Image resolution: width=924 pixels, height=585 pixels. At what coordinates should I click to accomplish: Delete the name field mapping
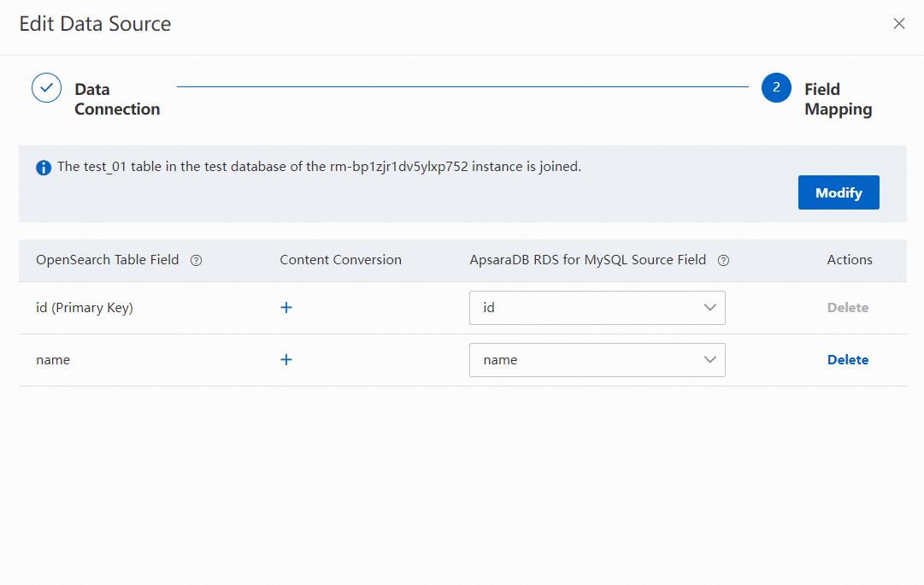(x=847, y=360)
